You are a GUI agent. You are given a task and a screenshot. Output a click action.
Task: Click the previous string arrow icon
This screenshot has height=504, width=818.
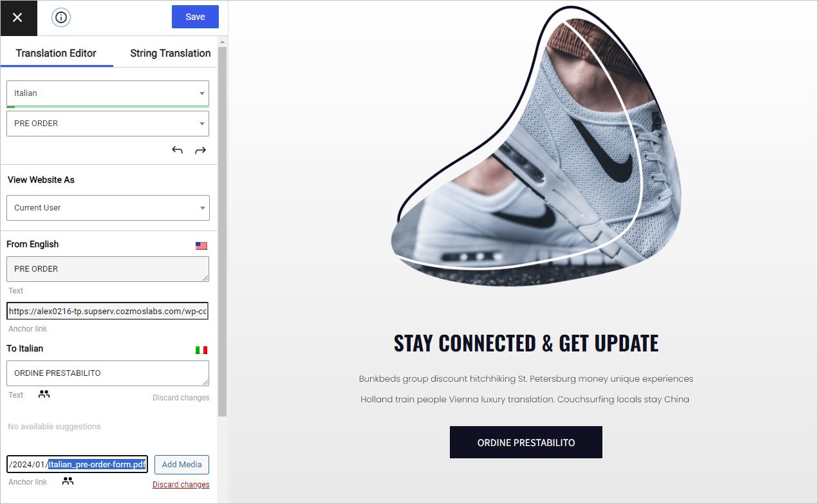(178, 150)
